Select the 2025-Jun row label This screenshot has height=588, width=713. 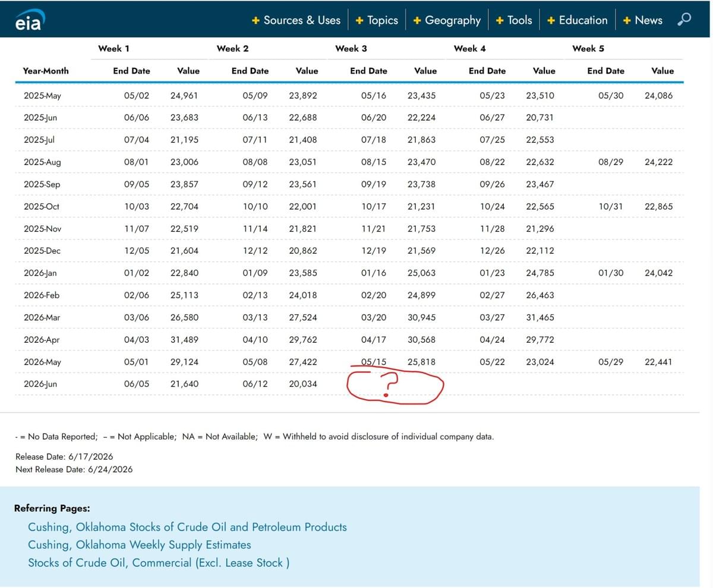[40, 118]
